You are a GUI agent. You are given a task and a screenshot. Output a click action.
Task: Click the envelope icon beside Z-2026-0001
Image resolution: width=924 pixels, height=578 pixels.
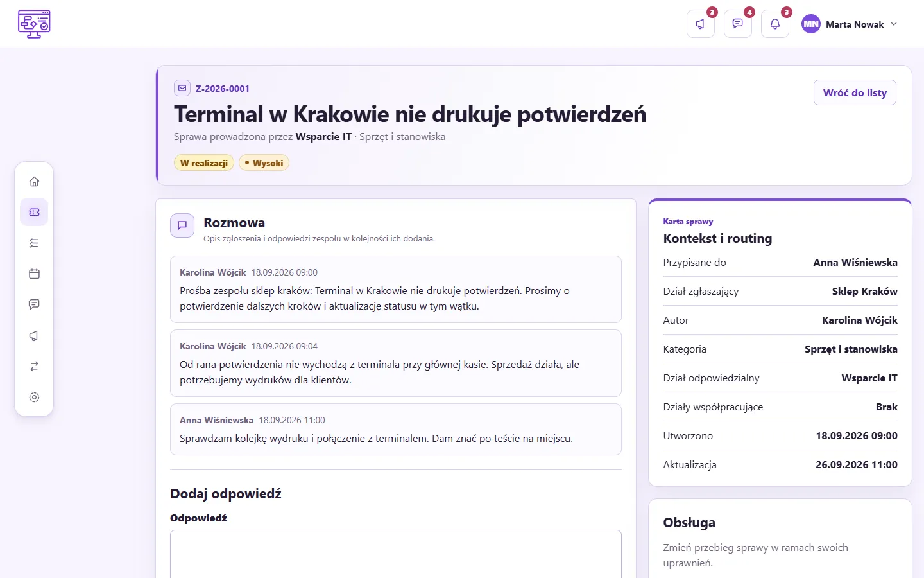click(x=182, y=88)
